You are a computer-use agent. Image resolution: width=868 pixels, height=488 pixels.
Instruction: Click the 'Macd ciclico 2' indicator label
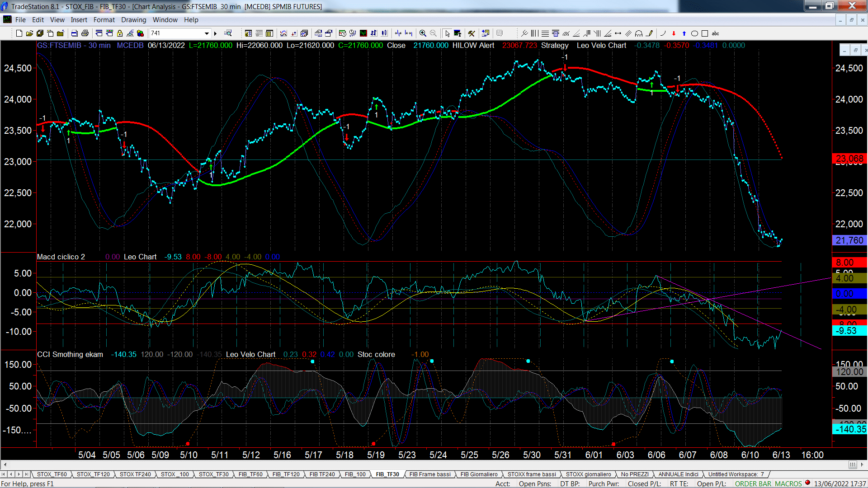(x=61, y=257)
